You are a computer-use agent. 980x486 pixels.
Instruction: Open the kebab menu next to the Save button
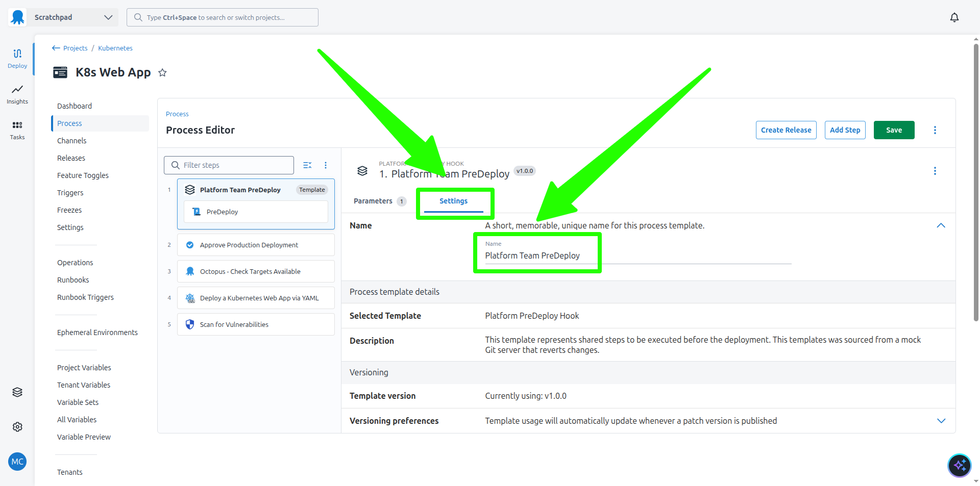coord(935,130)
